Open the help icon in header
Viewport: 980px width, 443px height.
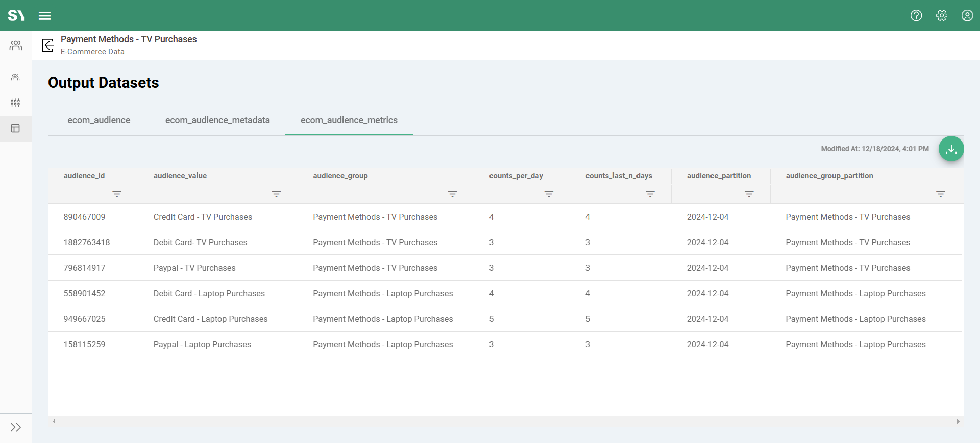tap(916, 16)
